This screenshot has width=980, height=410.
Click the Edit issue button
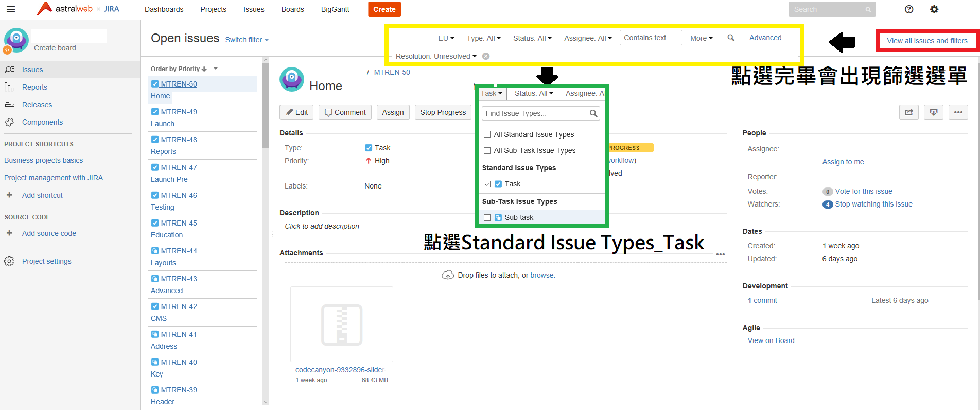point(296,112)
